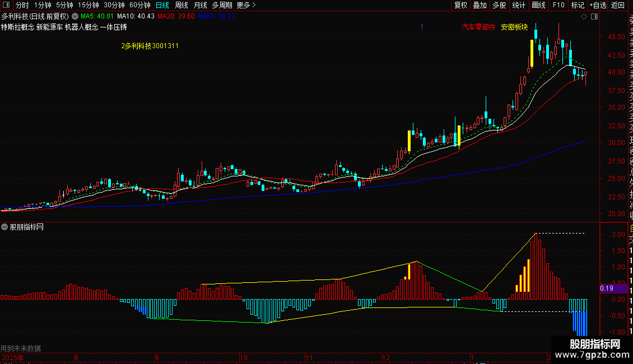Select the 1分钟 period
Screen dimensions: 633x364
click(x=43, y=5)
